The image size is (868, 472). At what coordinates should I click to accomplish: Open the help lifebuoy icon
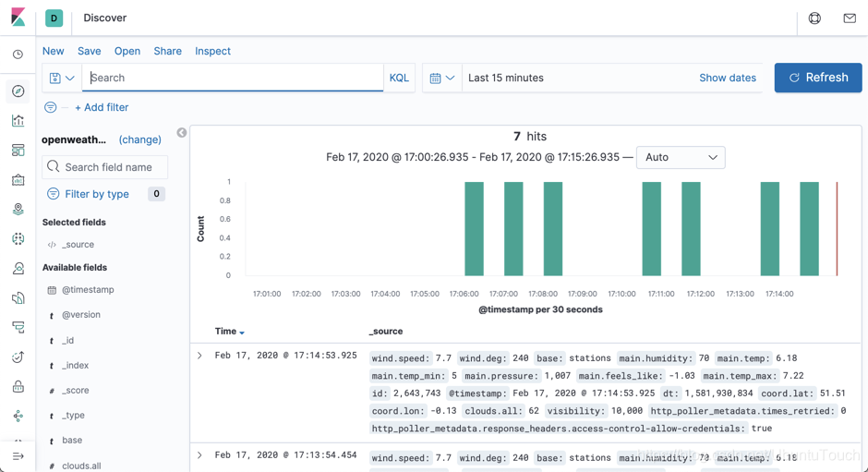814,18
